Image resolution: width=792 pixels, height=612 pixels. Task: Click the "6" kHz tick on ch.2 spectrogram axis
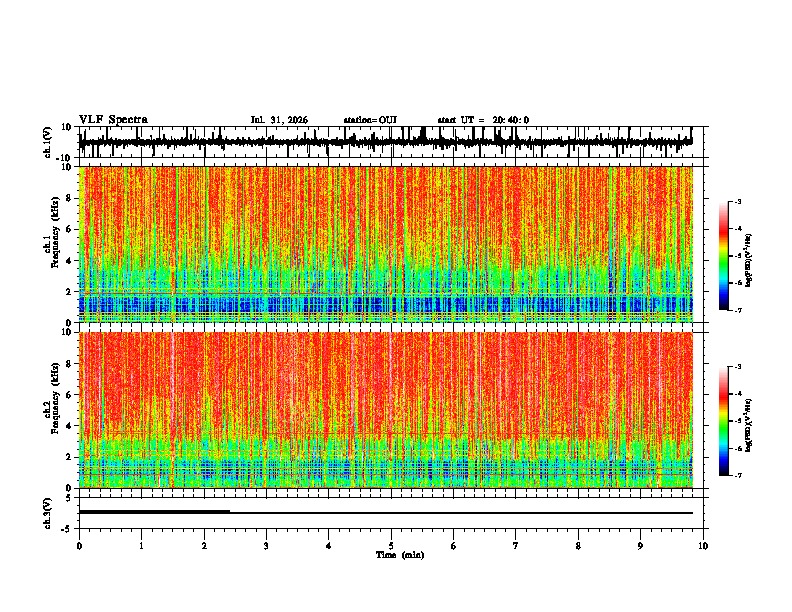70,394
